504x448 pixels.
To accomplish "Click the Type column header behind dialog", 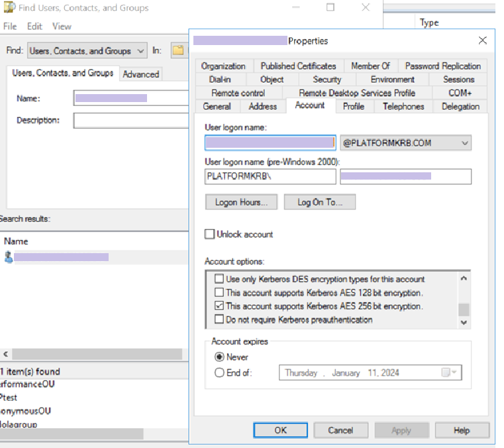I will (x=429, y=23).
